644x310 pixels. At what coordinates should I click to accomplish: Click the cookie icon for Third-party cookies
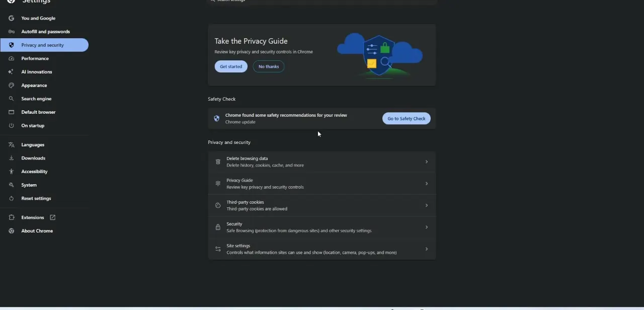218,205
